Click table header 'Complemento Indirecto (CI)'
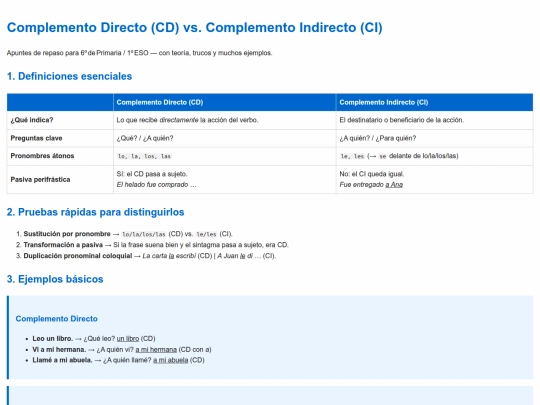 (x=384, y=102)
